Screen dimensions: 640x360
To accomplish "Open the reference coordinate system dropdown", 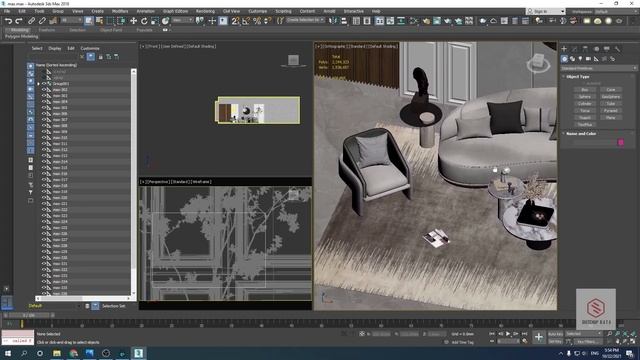I will 182,20.
